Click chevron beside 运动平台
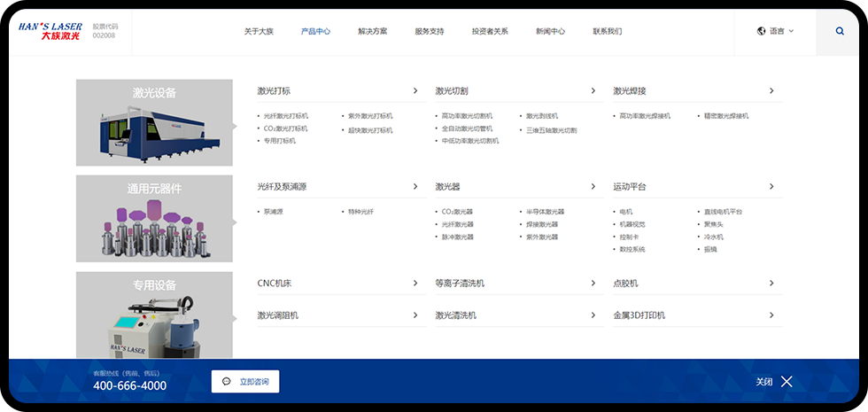Viewport: 868px width, 412px height. click(x=771, y=187)
